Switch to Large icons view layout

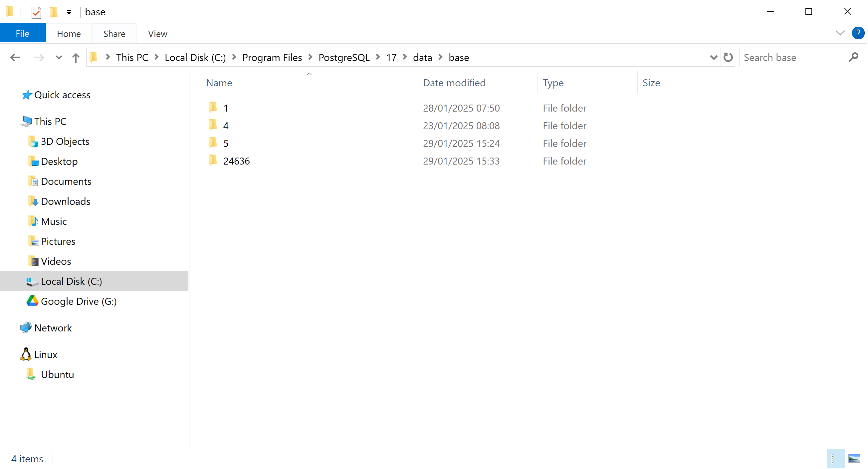(x=855, y=458)
